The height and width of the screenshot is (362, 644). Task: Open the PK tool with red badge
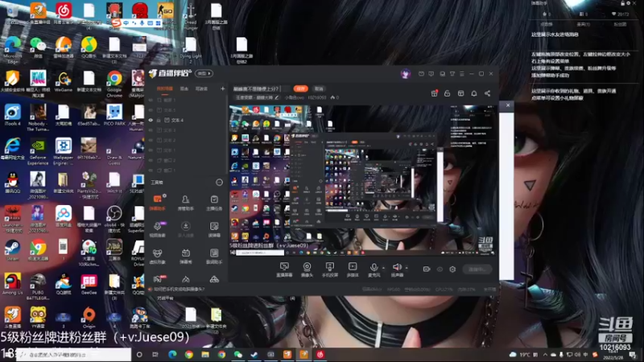pos(159,279)
